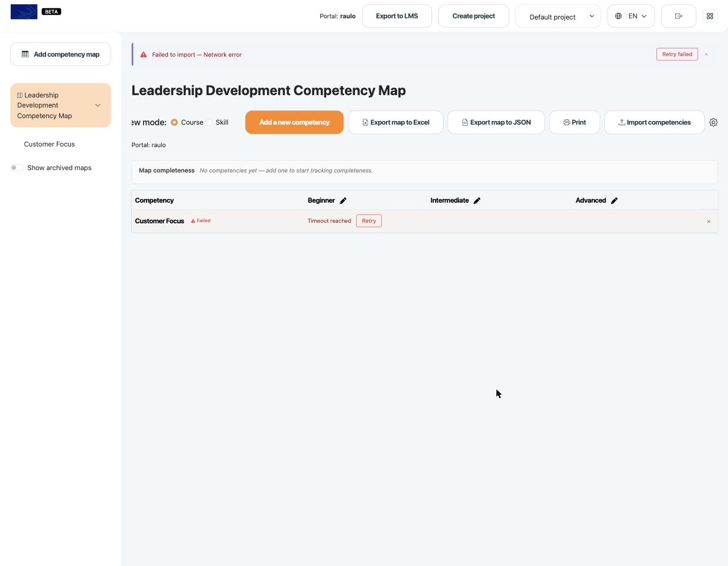Screen dimensions: 728x566
Task: Open the apps grid icon
Action: click(710, 16)
